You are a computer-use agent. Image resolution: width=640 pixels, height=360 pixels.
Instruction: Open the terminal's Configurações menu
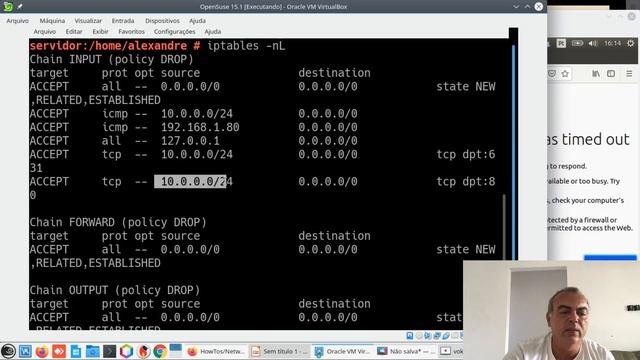174,31
